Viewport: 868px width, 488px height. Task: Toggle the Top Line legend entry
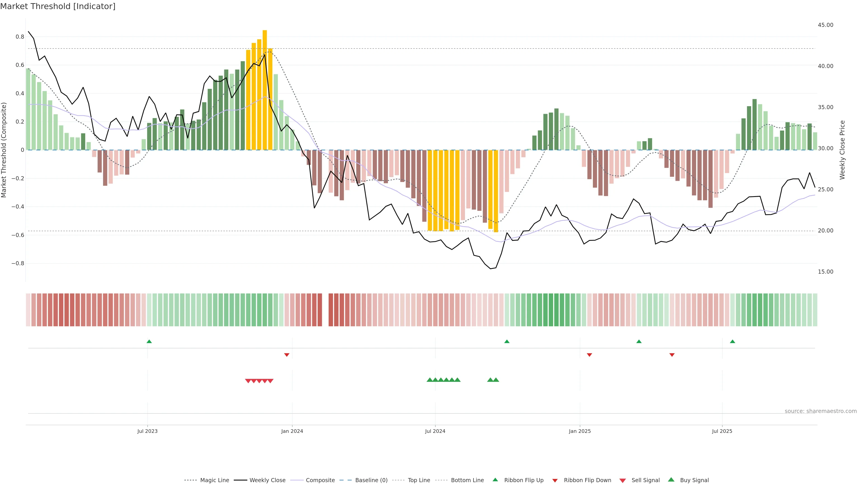(x=419, y=480)
